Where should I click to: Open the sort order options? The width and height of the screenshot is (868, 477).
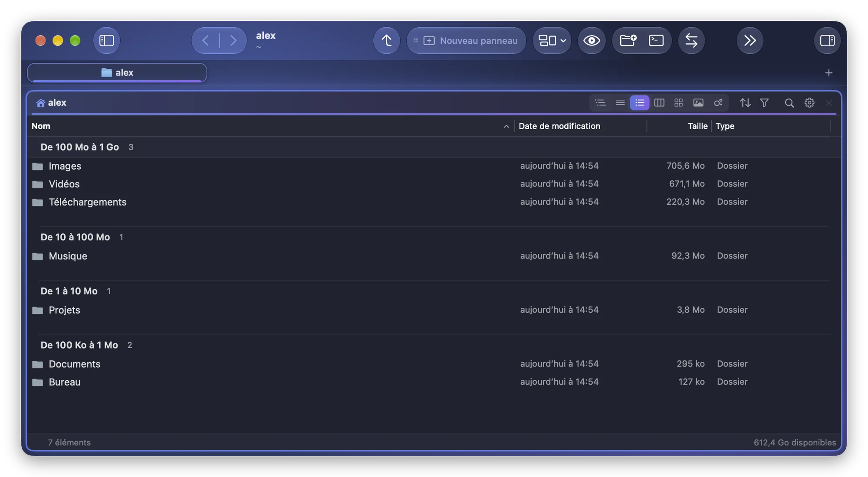click(745, 103)
